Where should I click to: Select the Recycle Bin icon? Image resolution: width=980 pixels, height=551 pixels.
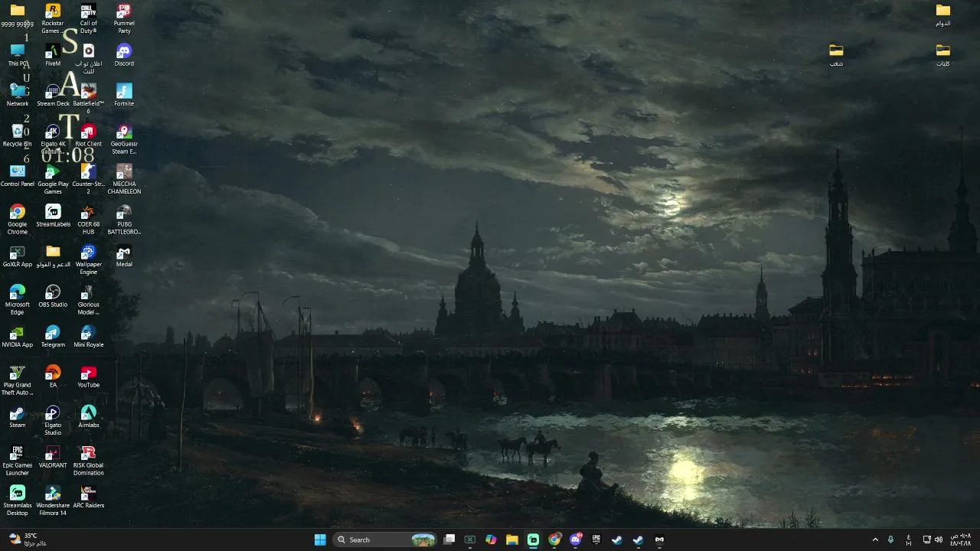[18, 135]
